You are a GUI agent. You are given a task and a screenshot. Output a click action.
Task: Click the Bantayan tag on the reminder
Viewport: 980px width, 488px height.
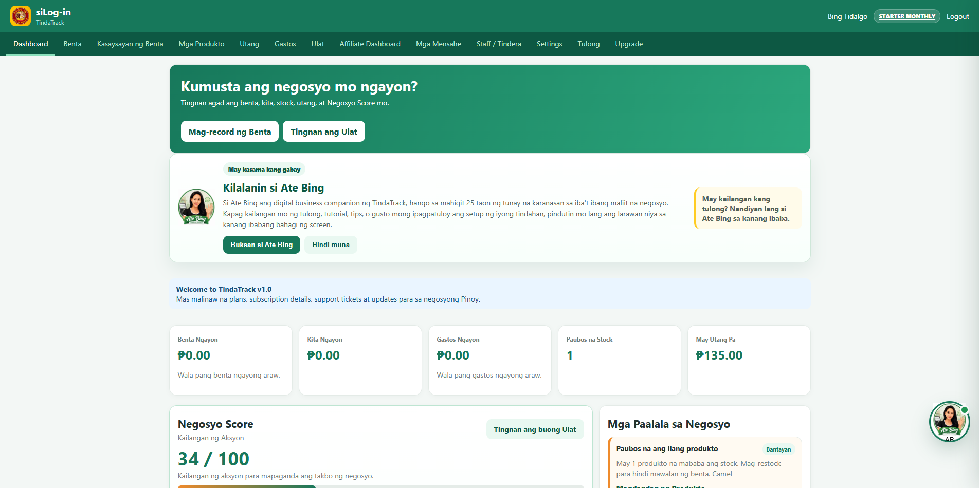click(778, 449)
